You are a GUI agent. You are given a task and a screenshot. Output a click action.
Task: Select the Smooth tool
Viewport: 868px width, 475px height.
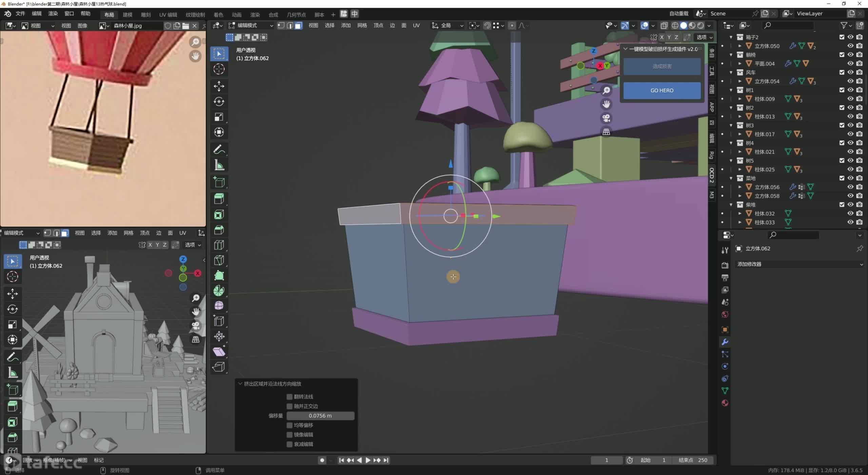tap(219, 306)
